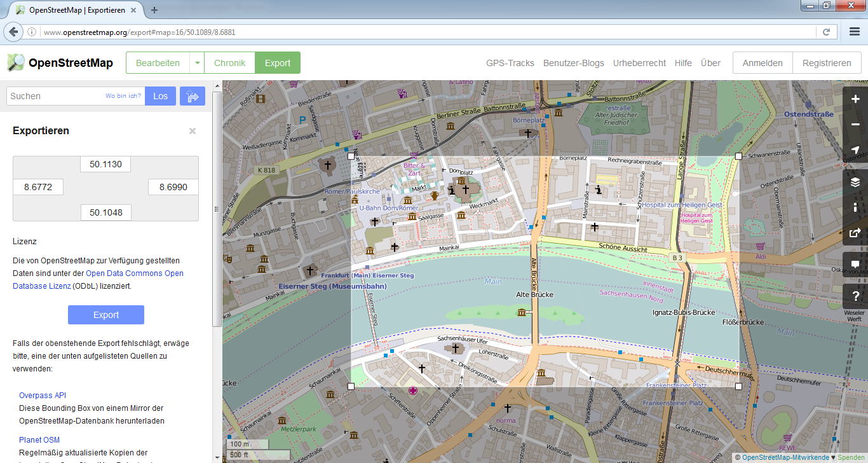868x463 pixels.
Task: Click the Spenden donate link
Action: 851,457
